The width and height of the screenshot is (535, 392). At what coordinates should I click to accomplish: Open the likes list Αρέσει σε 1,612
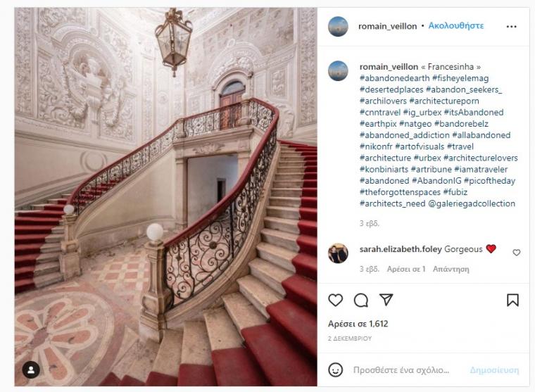[358, 324]
